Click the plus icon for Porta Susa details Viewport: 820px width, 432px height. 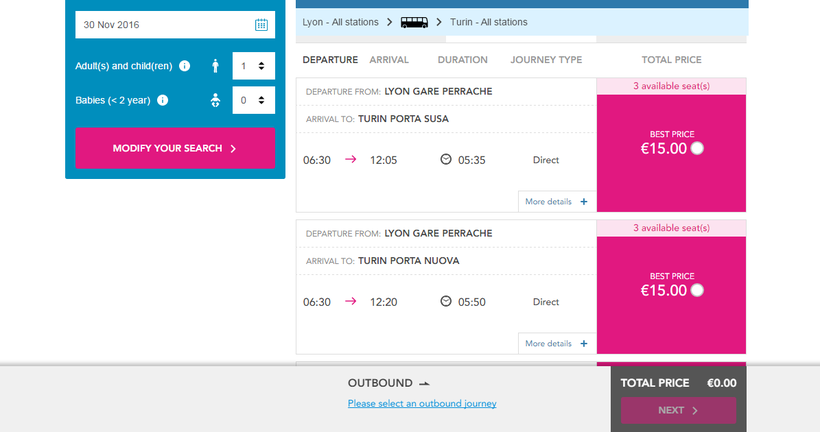coord(584,202)
